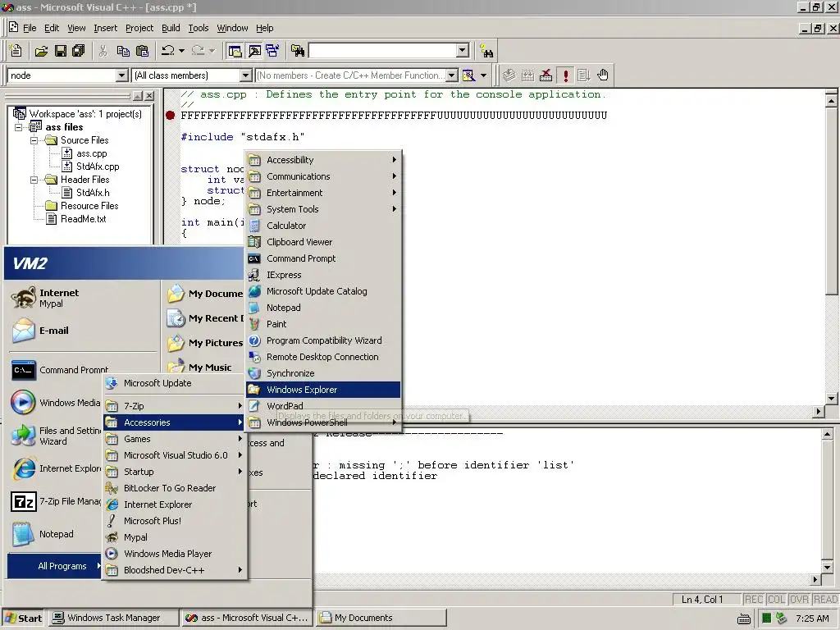Launch Paint from Accessories submenu
Viewport: 840px width, 630px height.
[323, 325]
